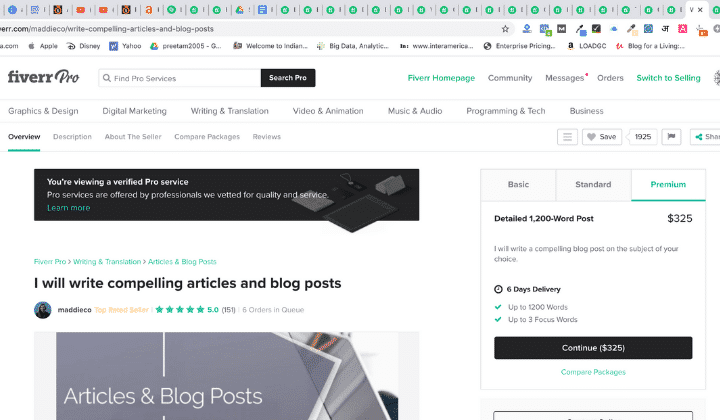Open the Learn more link in Pro banner
The image size is (720, 420).
(68, 208)
